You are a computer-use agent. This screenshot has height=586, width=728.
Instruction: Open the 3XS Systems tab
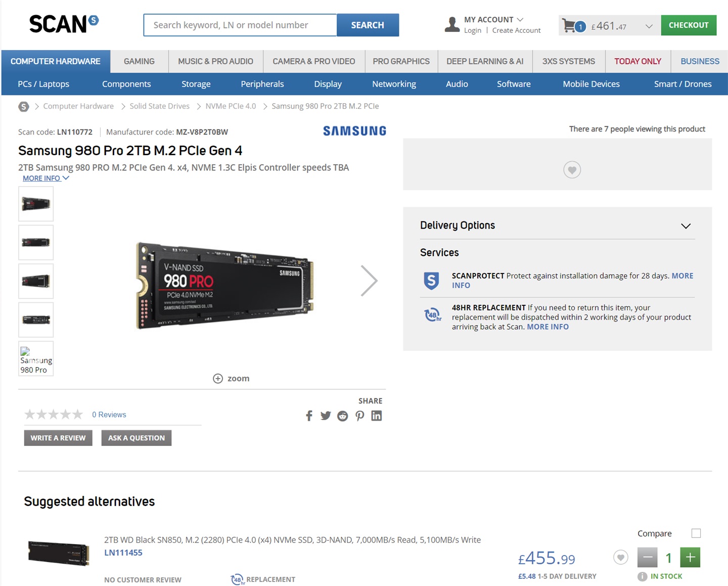point(569,61)
